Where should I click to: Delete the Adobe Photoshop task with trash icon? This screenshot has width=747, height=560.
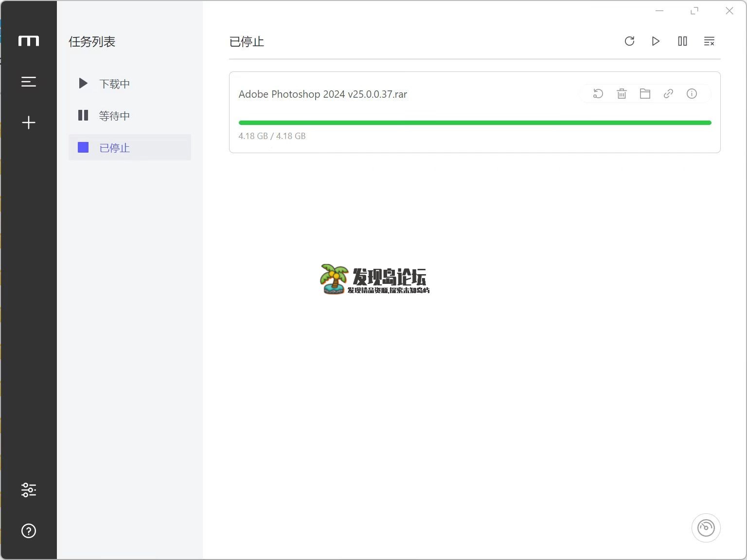[x=622, y=94]
